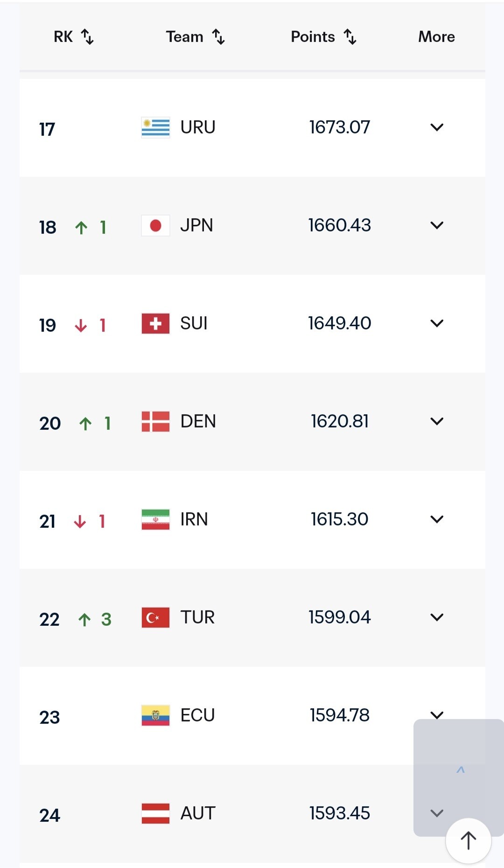Open the AUT team link
504x868 pixels.
coord(198,813)
